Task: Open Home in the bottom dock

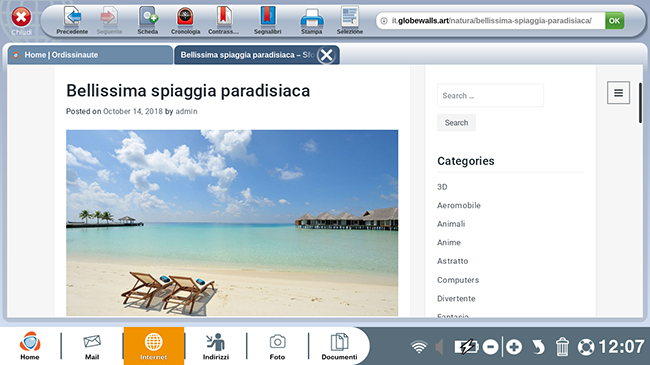Action: coord(30,346)
